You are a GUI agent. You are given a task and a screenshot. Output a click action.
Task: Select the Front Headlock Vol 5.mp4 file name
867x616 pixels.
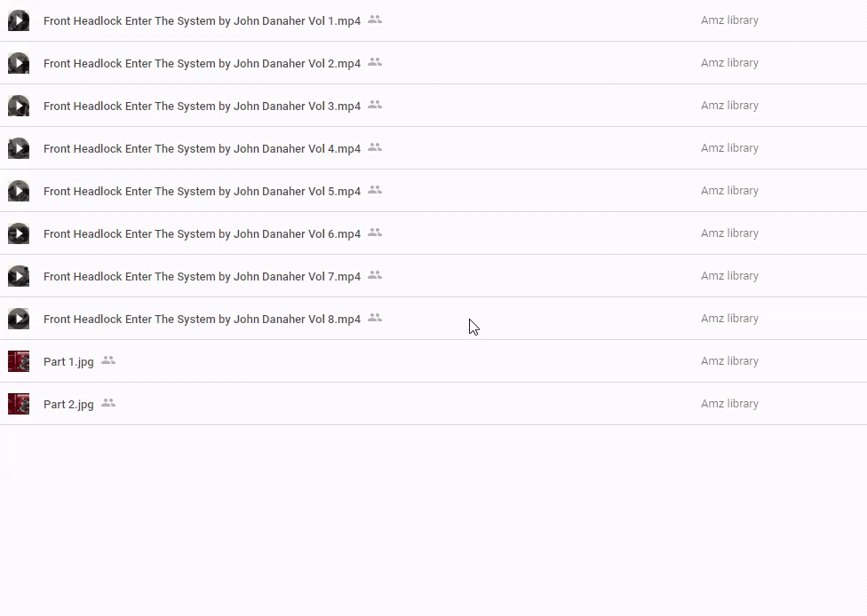tap(202, 191)
